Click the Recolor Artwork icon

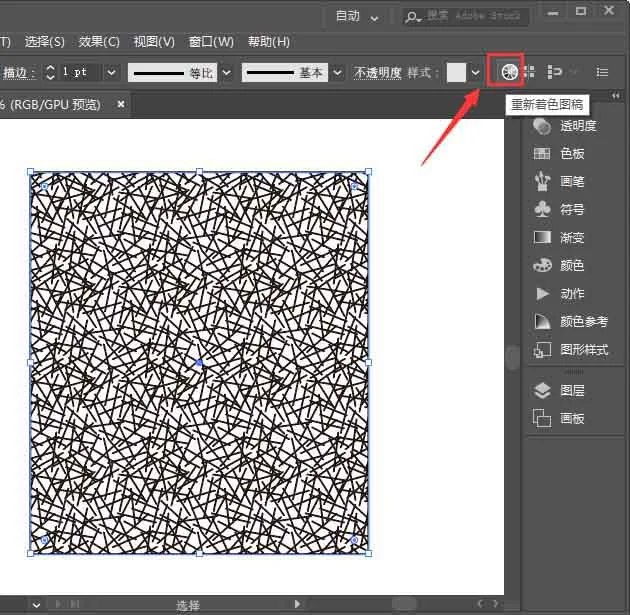tap(510, 72)
